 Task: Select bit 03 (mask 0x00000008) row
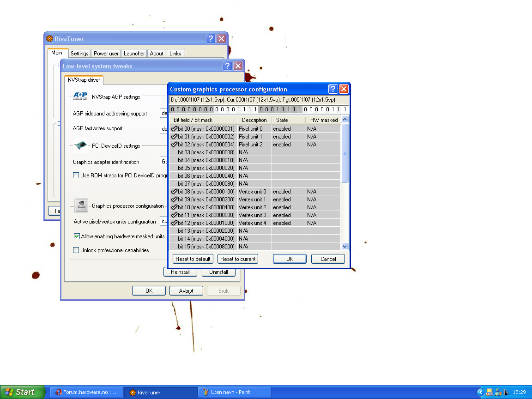pyautogui.click(x=255, y=152)
